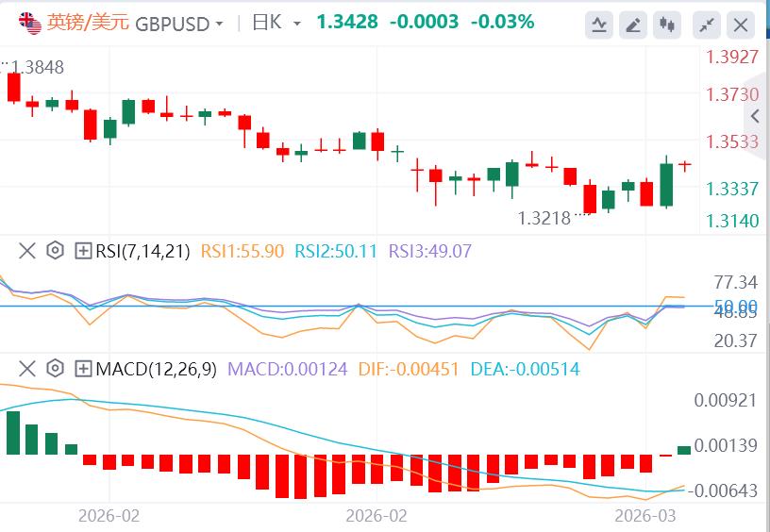Click the 英镑/美元 pair name
The image size is (770, 532).
pos(77,23)
